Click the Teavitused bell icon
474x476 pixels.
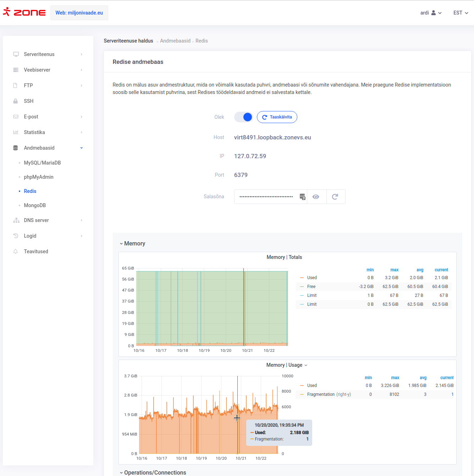[x=16, y=251]
